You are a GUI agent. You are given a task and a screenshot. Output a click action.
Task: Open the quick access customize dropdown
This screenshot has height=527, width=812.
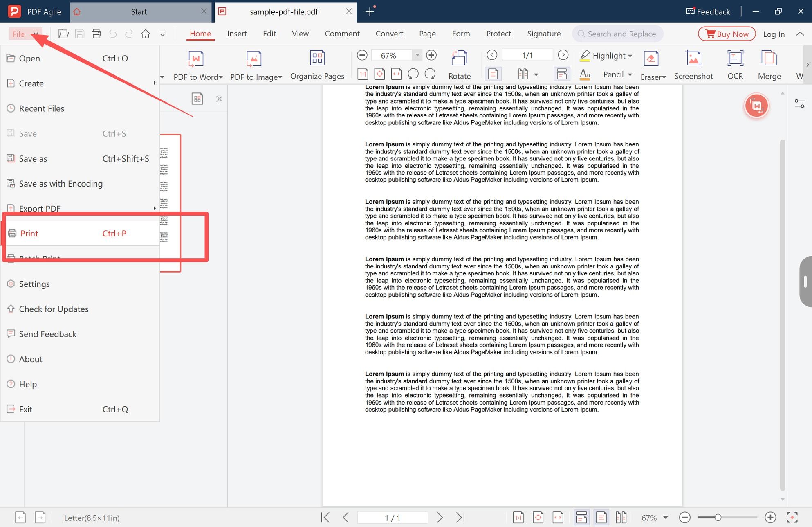point(162,34)
